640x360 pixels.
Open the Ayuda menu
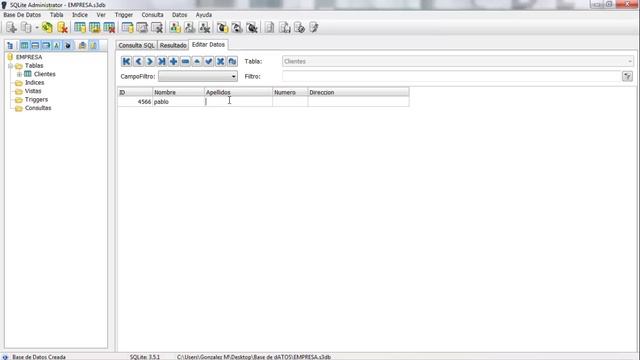tap(204, 15)
